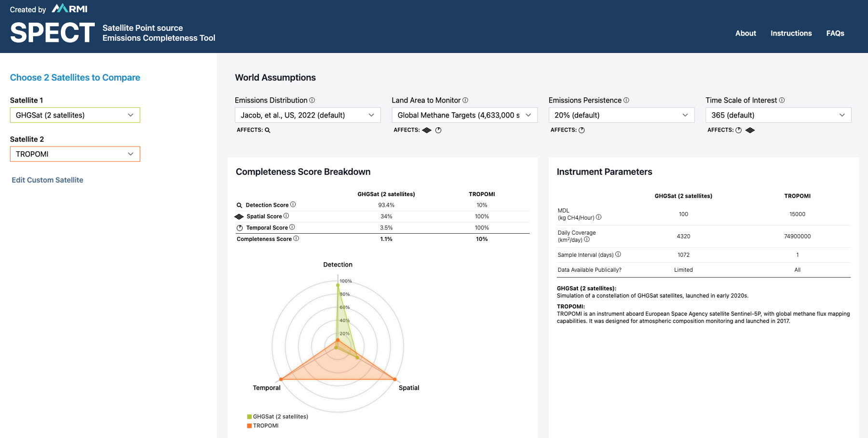Viewport: 868px width, 438px height.
Task: Open the Emissions Persistence dropdown
Action: tap(622, 115)
